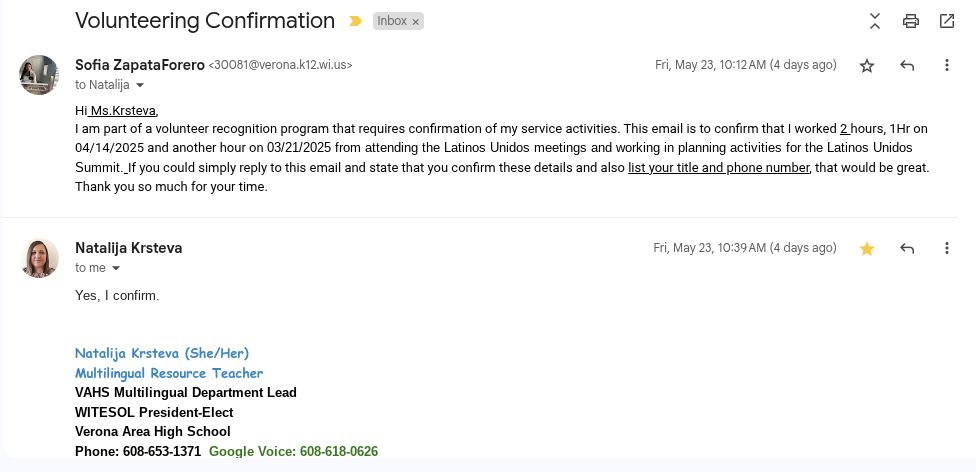Unstar Natalija Krsteva's reply
Screen dimensions: 976x472
point(867,249)
